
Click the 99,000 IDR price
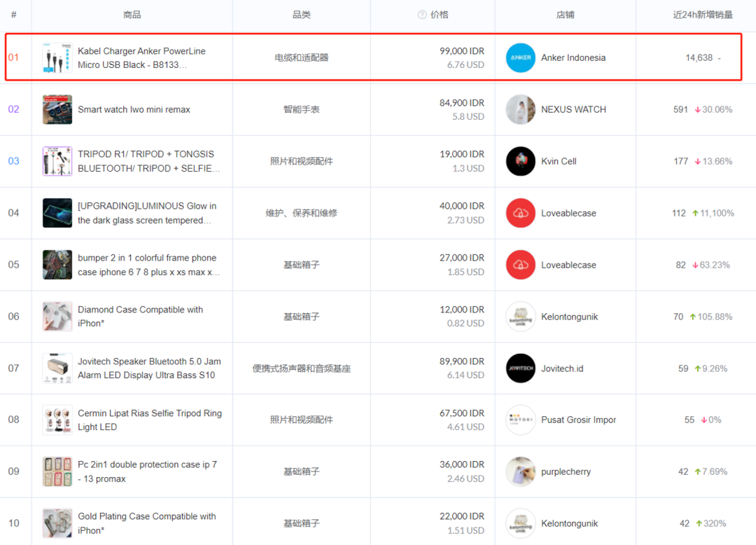pos(462,51)
